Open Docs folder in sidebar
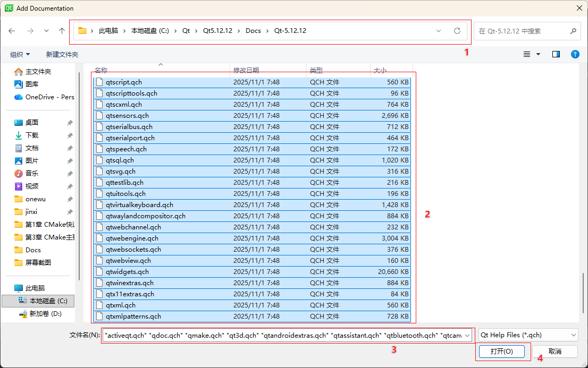The image size is (588, 368). (x=33, y=250)
